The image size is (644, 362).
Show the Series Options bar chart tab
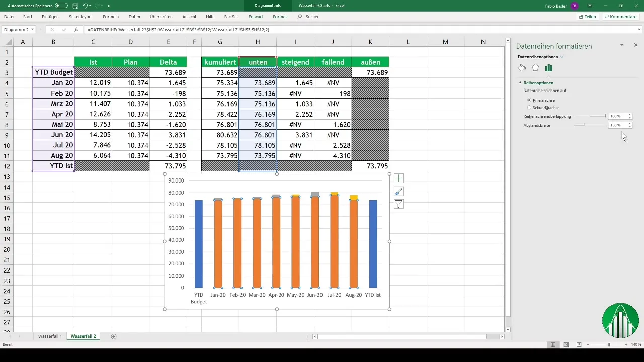549,68
